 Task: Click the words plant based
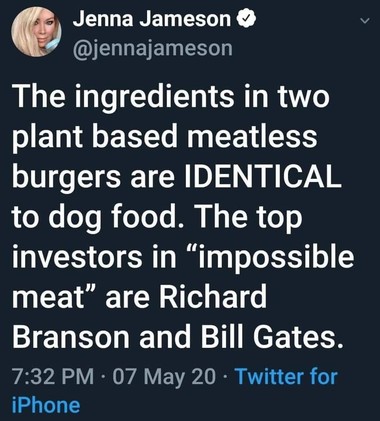tap(94, 138)
